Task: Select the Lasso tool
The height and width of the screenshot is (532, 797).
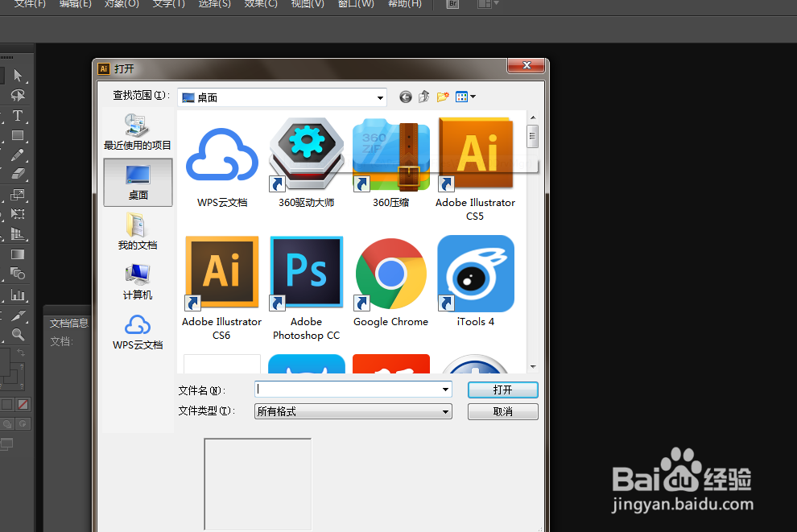Action: pyautogui.click(x=18, y=96)
